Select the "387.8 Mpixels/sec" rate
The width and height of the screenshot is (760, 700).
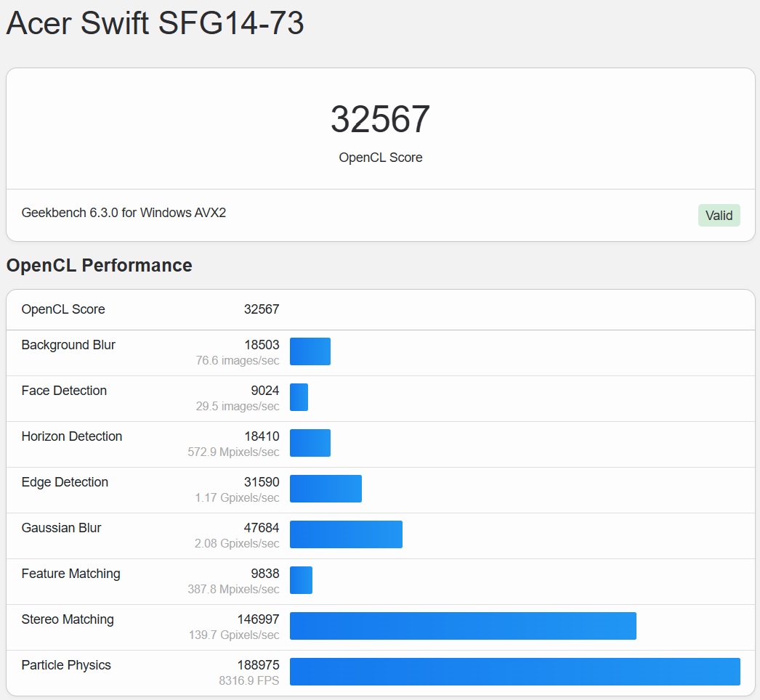234,589
